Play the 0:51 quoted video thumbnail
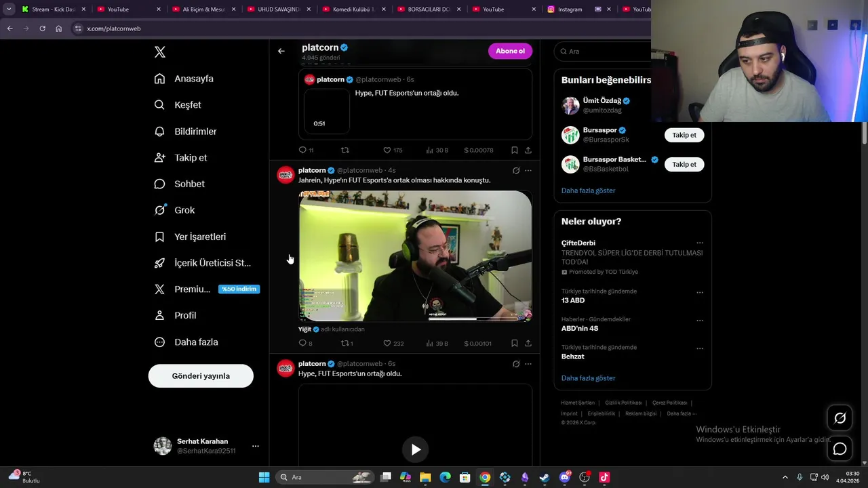868x488 pixels. [327, 110]
